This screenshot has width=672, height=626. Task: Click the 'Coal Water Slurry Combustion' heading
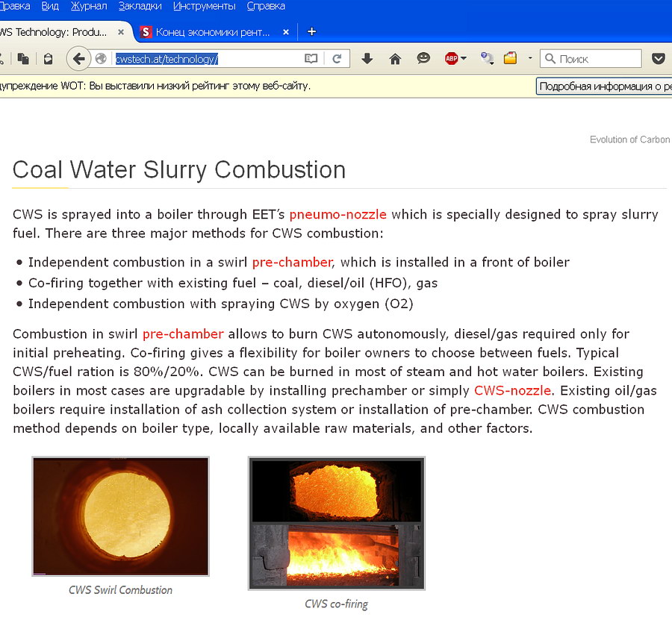[179, 169]
